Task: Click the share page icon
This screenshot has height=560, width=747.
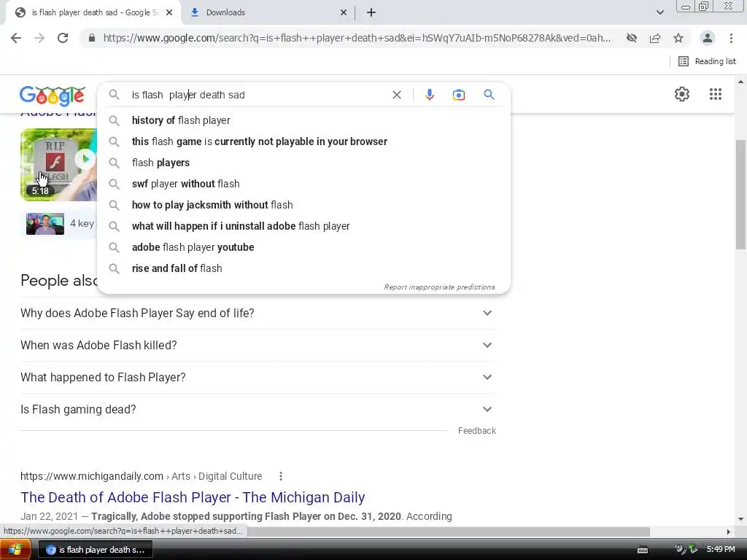Action: pyautogui.click(x=655, y=38)
